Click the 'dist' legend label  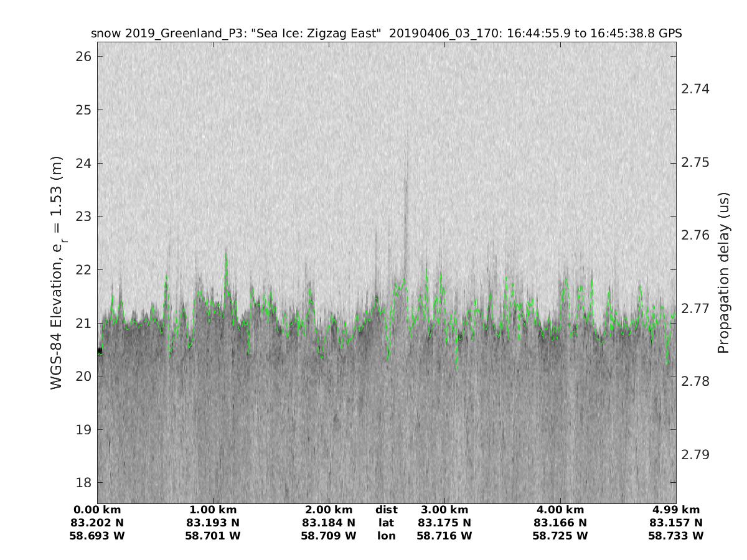(x=386, y=510)
